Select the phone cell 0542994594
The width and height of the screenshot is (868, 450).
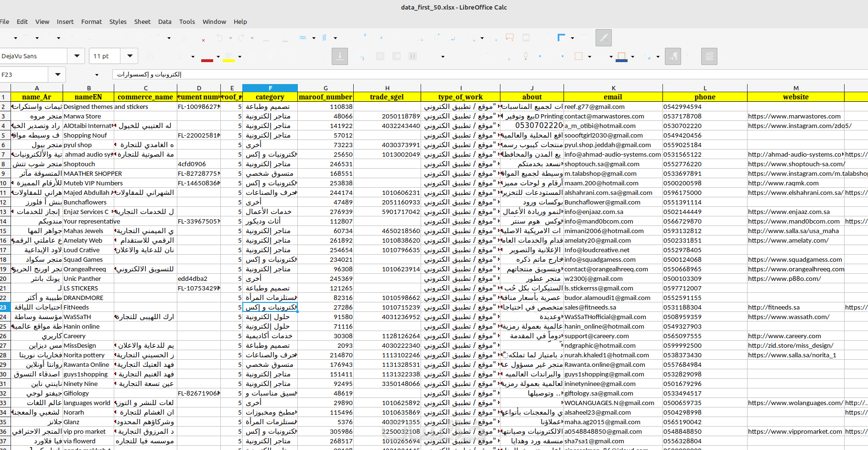[705, 107]
